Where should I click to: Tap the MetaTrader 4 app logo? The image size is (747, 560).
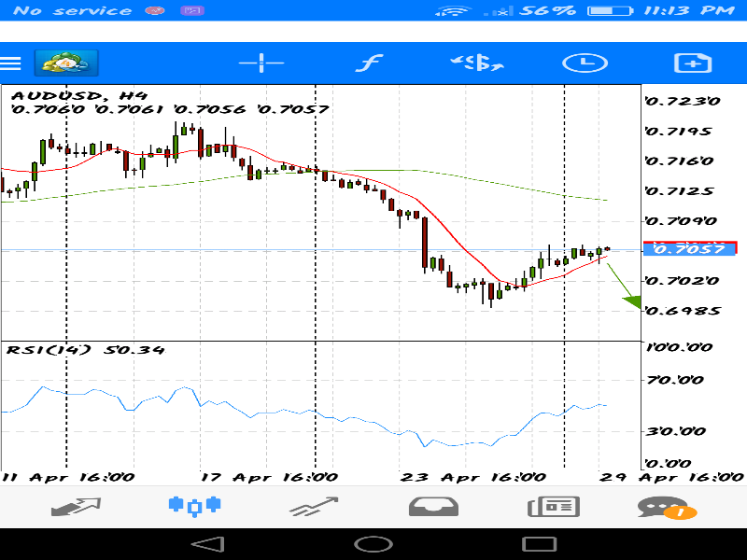point(66,63)
